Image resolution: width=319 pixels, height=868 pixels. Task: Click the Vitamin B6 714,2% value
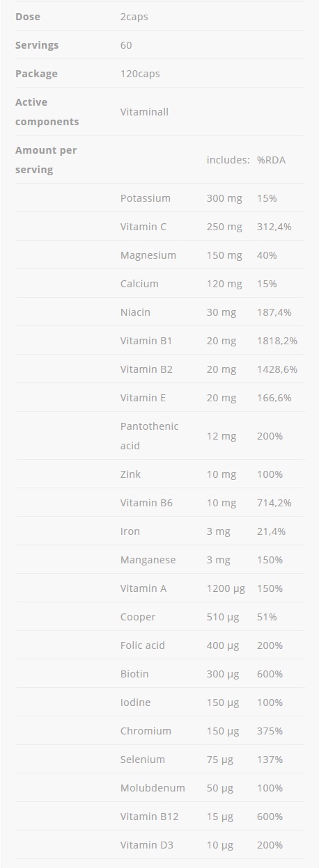[x=274, y=503]
